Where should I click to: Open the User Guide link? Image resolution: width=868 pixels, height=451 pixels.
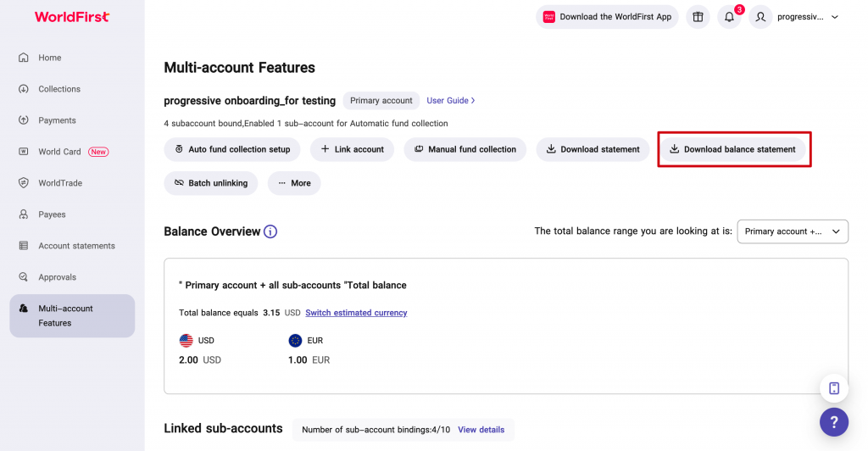[450, 101]
